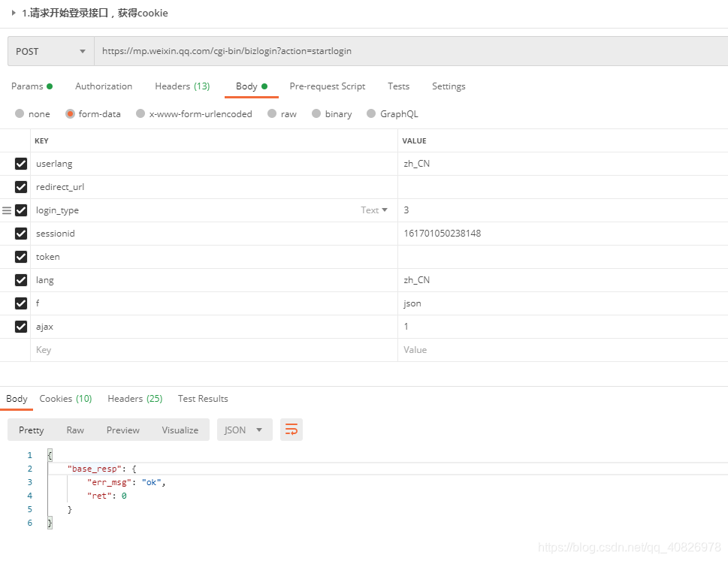Open the response Cookies (10) tab

pyautogui.click(x=65, y=399)
